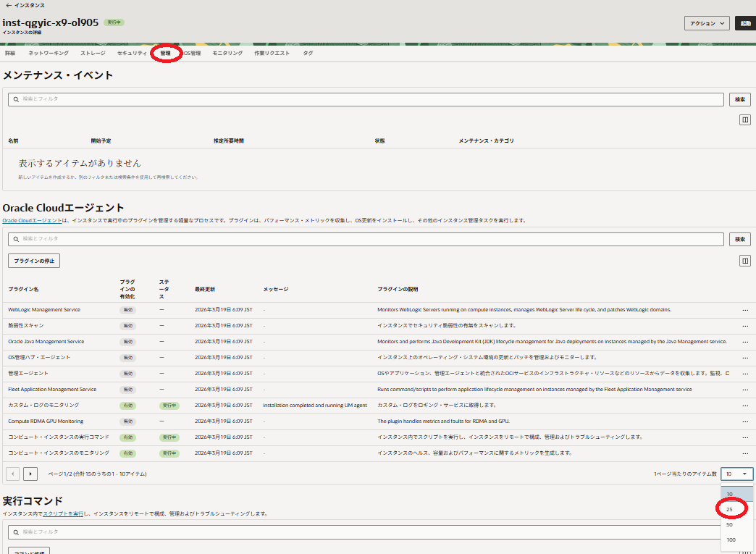Go to next page of plugins list
756x554 pixels.
(x=30, y=474)
